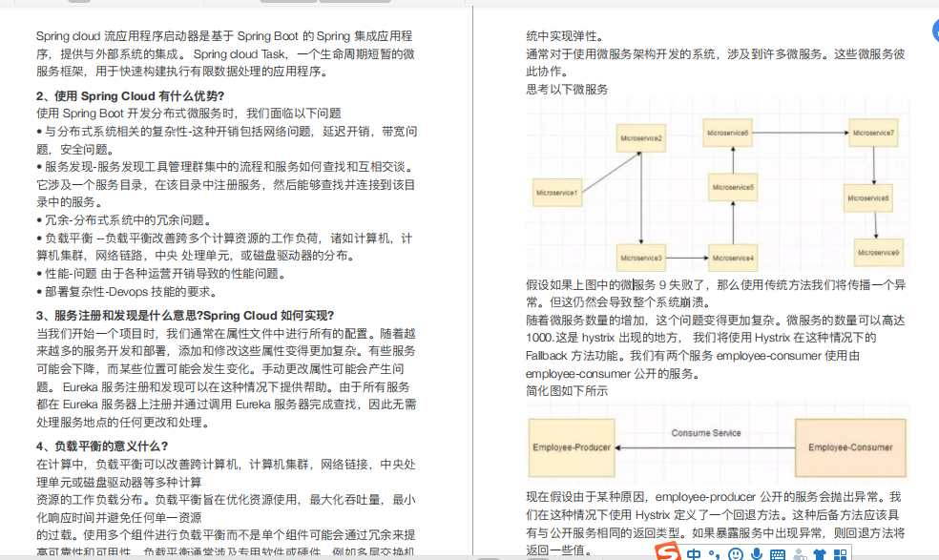Toggle Chinese/English mode on Sogou bar
The image size is (939, 560).
pos(694,554)
